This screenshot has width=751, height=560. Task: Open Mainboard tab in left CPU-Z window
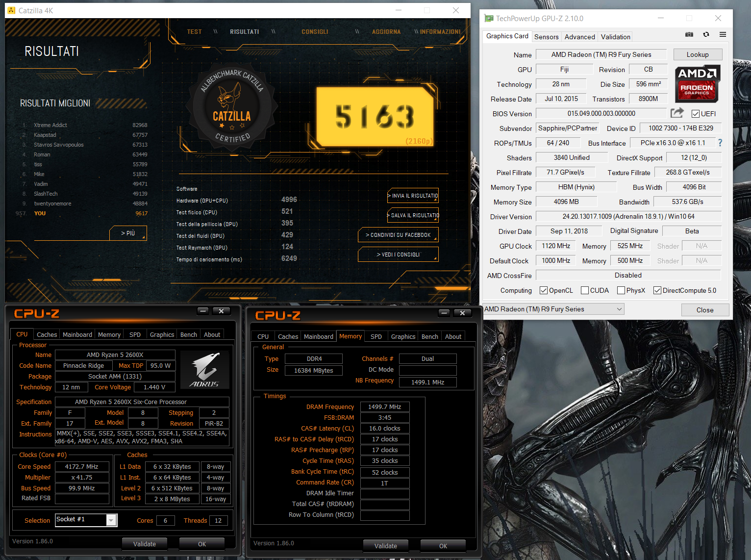(77, 334)
